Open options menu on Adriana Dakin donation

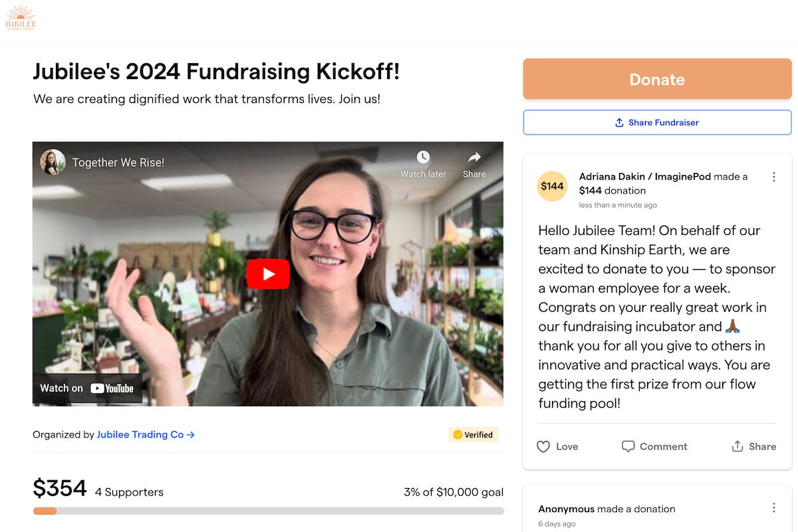tap(774, 177)
